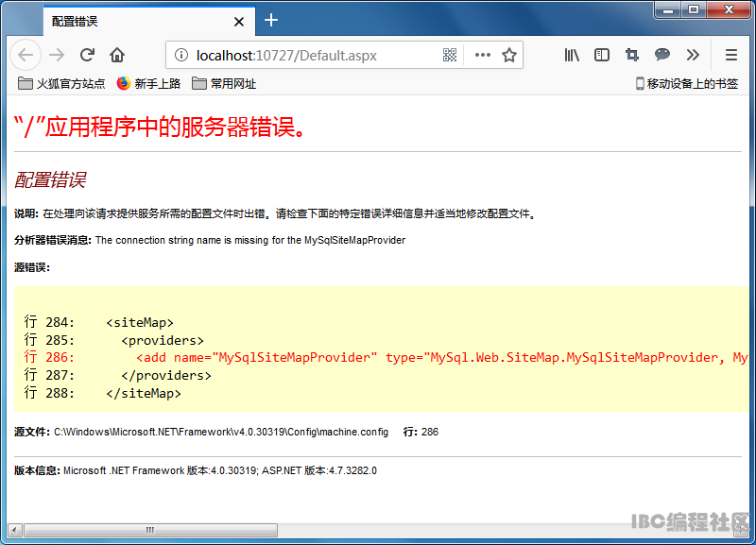The width and height of the screenshot is (756, 545).
Task: Click line 287 </providers> text
Action: [x=166, y=375]
